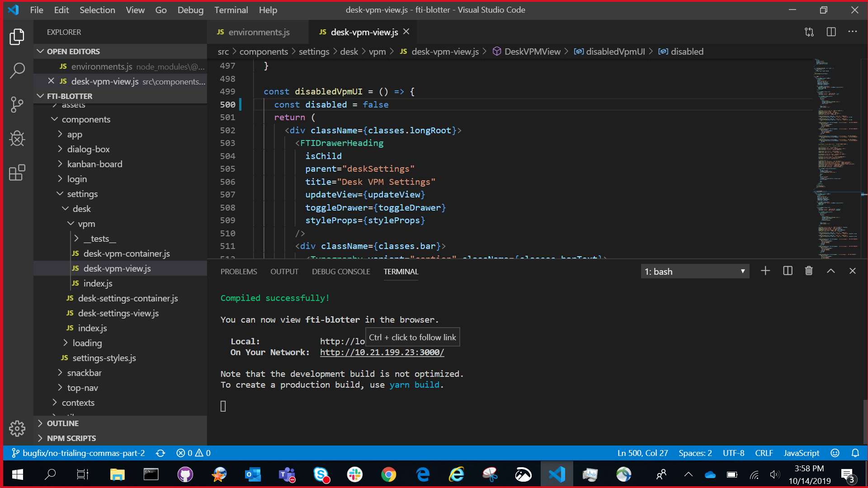Maximize terminal panel with up chevron
868x488 pixels.
830,271
